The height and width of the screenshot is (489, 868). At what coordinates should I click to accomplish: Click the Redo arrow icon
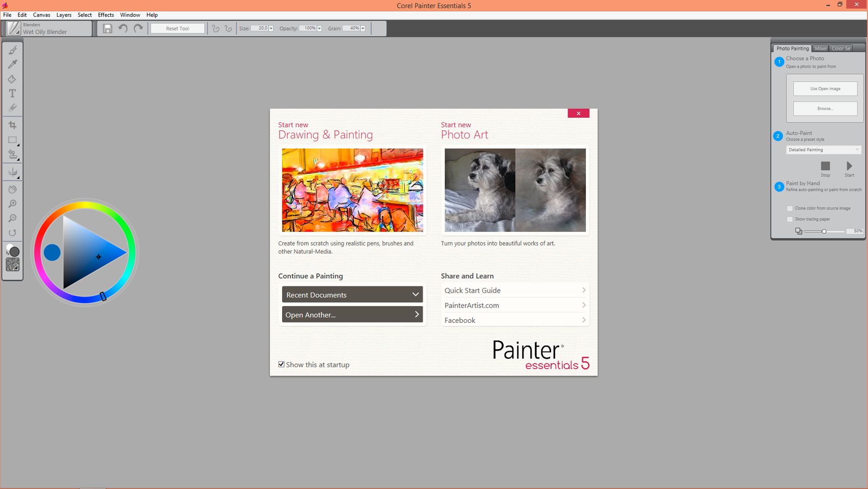pos(138,28)
